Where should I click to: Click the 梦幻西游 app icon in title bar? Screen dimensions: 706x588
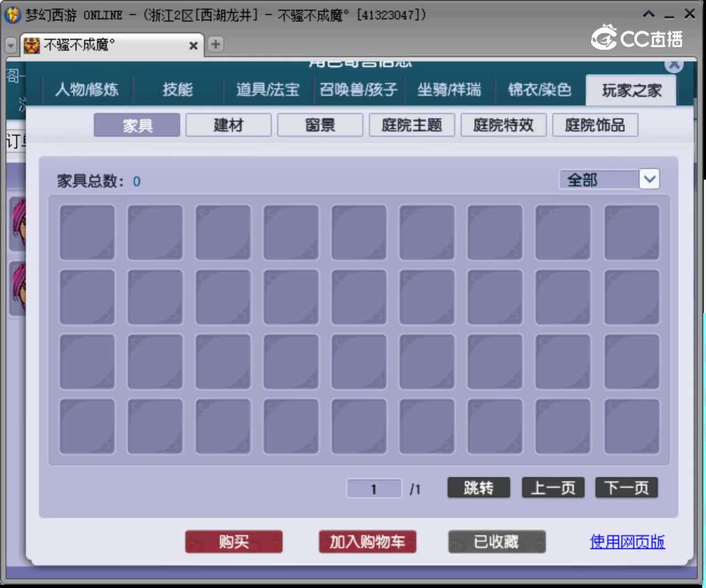click(12, 15)
